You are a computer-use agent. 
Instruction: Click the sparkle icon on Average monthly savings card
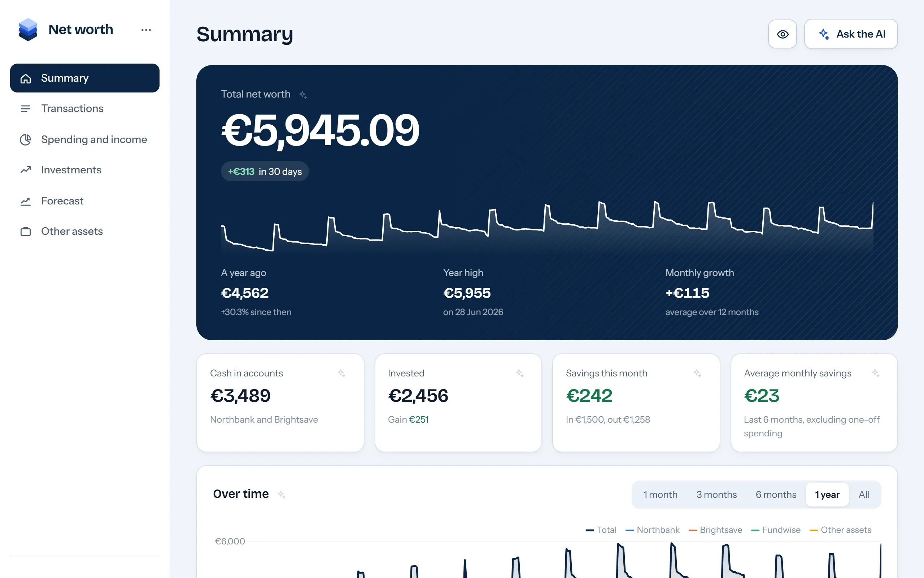click(876, 373)
